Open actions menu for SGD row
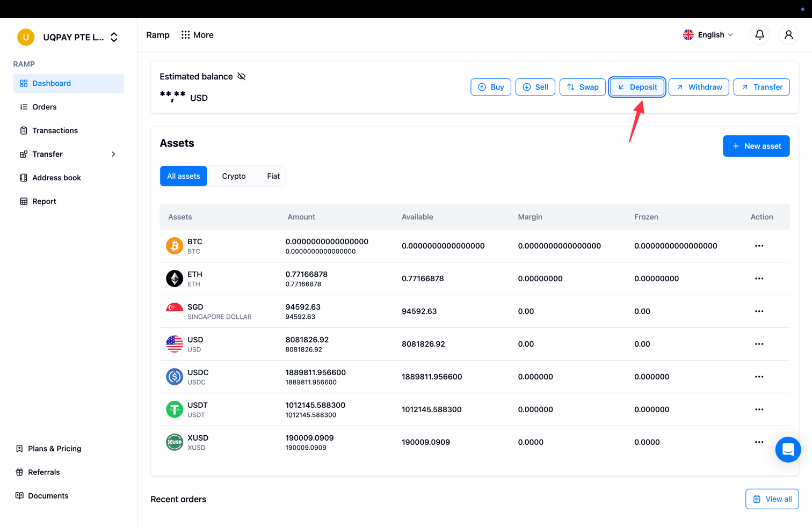 pyautogui.click(x=759, y=311)
